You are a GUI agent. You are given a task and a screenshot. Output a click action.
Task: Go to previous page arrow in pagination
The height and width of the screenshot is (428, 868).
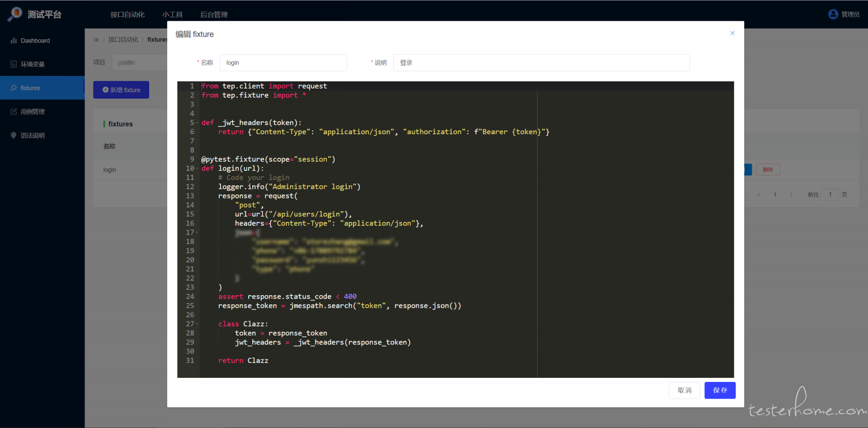pos(759,195)
